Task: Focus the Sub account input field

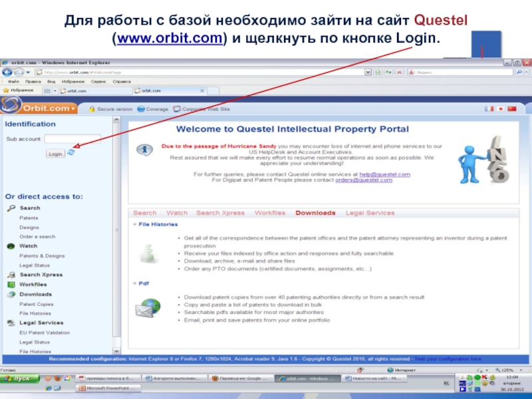Action: (x=72, y=139)
